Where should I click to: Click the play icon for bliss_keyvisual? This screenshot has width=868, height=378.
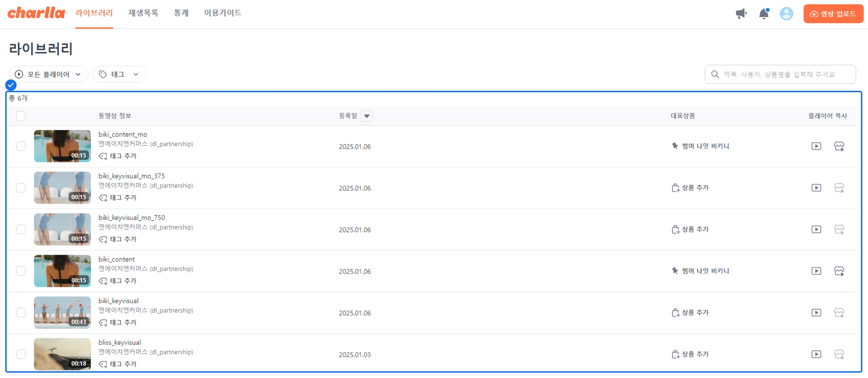click(x=816, y=354)
